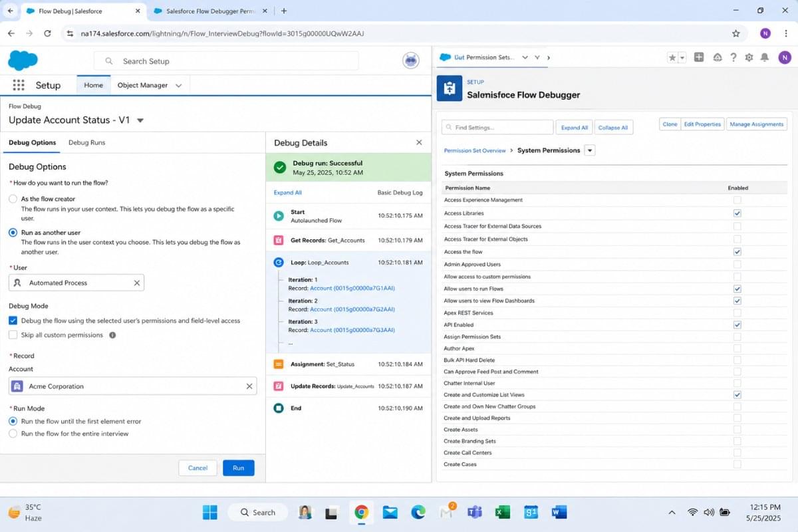Screen dimensions: 798x532
Task: Click the Find Settings search field
Action: tap(497, 127)
